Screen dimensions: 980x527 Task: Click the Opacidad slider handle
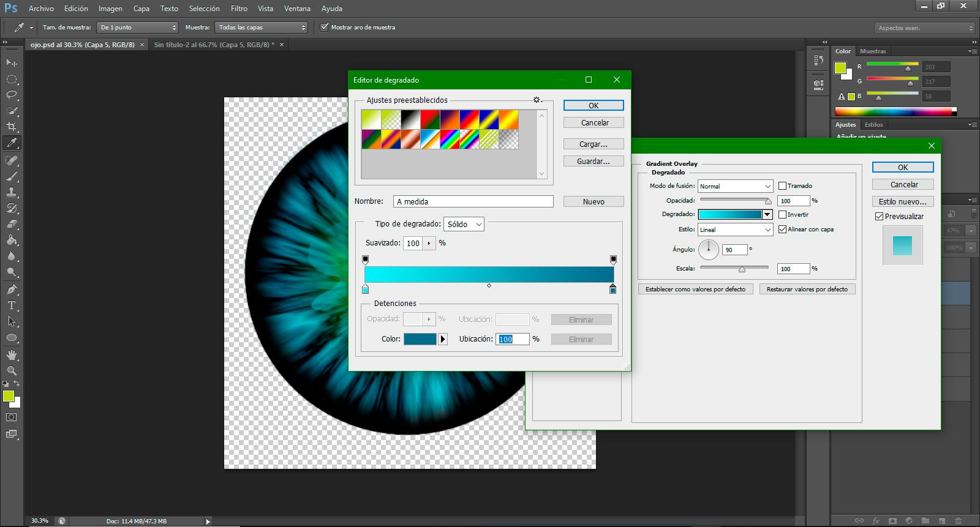pyautogui.click(x=768, y=201)
